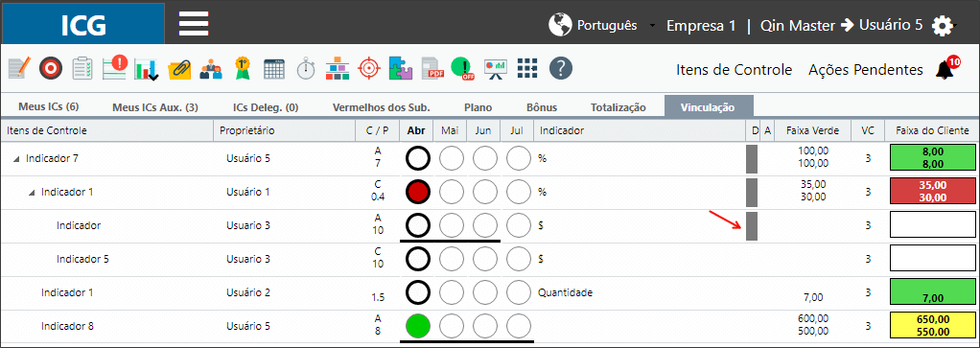Select red Abr circle for Indicador 1

(x=417, y=193)
